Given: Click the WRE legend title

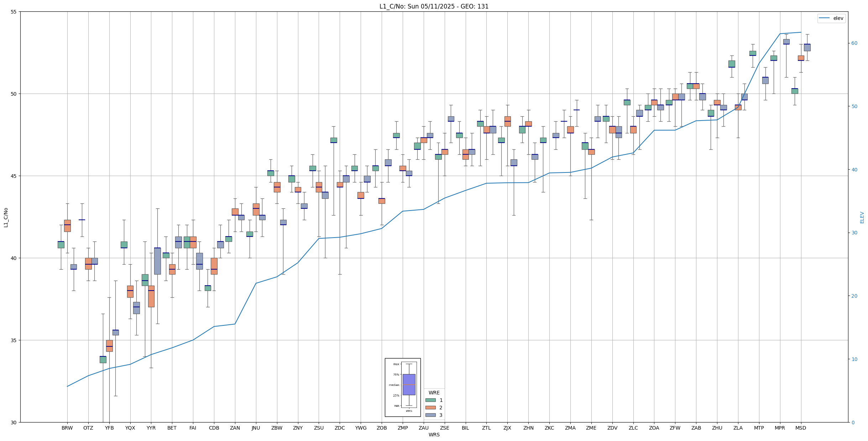Looking at the screenshot, I should [434, 393].
